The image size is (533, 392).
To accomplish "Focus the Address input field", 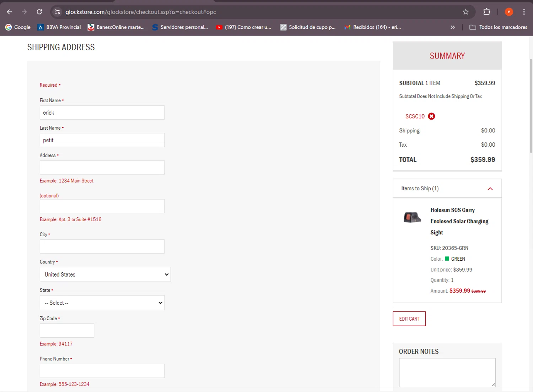I will (x=102, y=167).
